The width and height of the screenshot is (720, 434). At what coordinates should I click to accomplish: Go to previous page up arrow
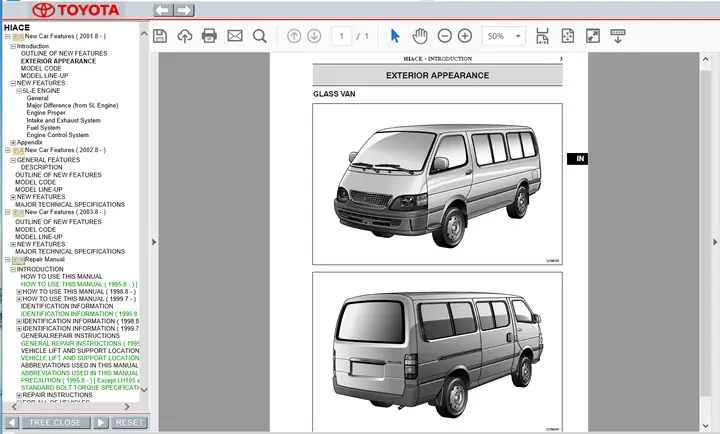(x=294, y=36)
